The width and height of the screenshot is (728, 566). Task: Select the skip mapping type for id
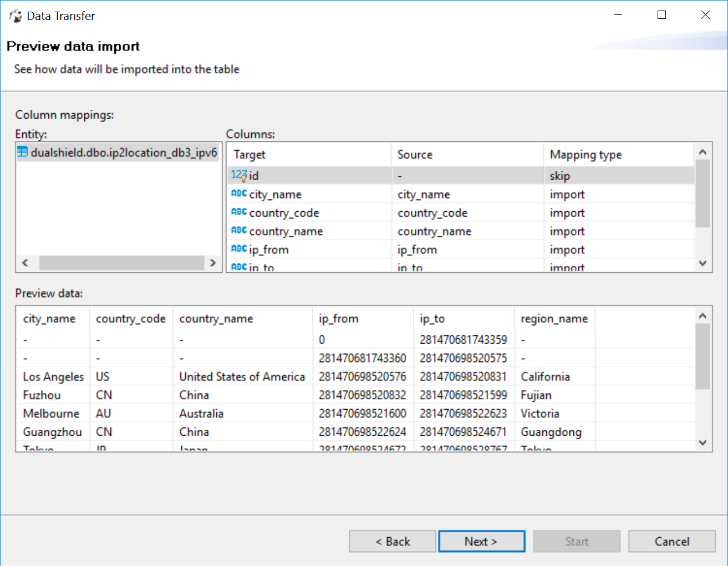[x=559, y=176]
